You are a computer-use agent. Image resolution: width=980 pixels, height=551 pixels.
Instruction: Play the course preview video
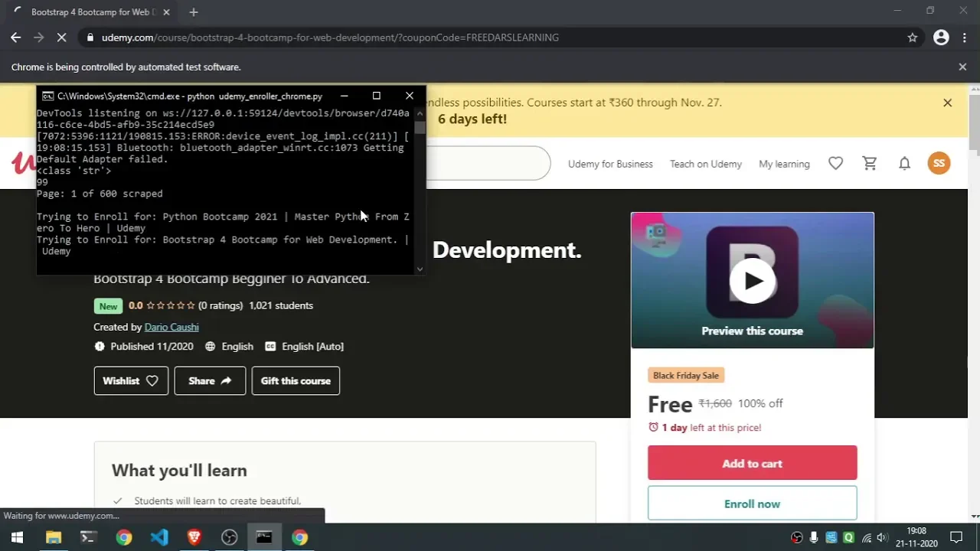tap(752, 281)
